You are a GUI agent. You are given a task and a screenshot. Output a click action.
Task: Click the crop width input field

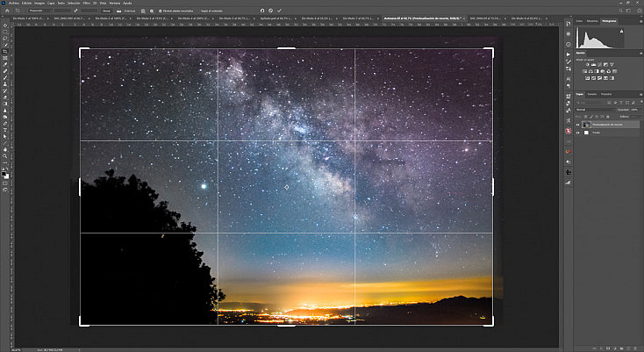(62, 11)
